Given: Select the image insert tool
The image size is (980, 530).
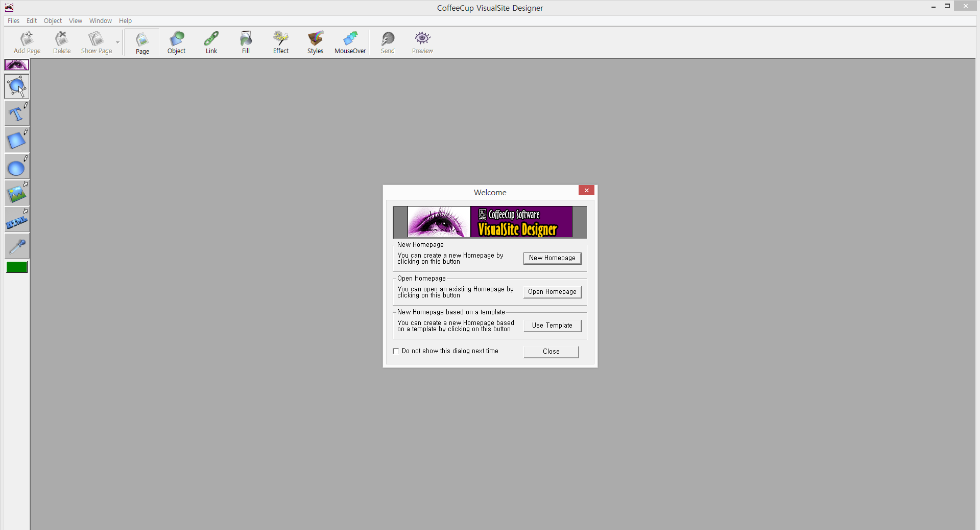Looking at the screenshot, I should pyautogui.click(x=17, y=193).
